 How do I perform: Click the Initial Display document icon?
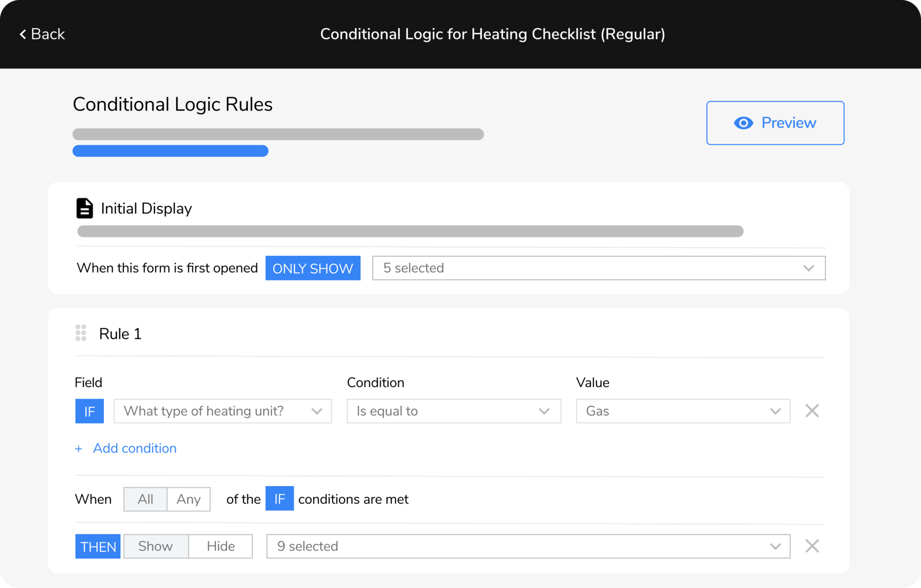(x=84, y=208)
